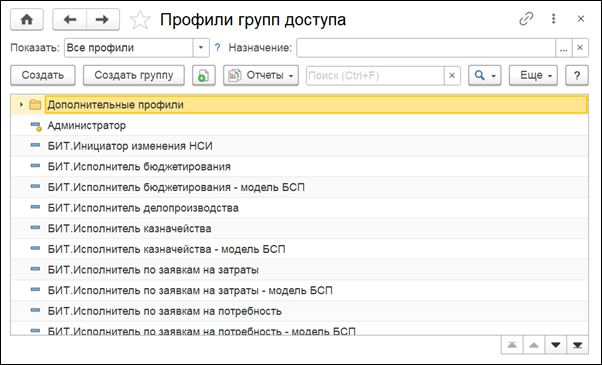
Task: Click the icon beside БИТ.Исполнитель бюджетирования
Action: (35, 166)
